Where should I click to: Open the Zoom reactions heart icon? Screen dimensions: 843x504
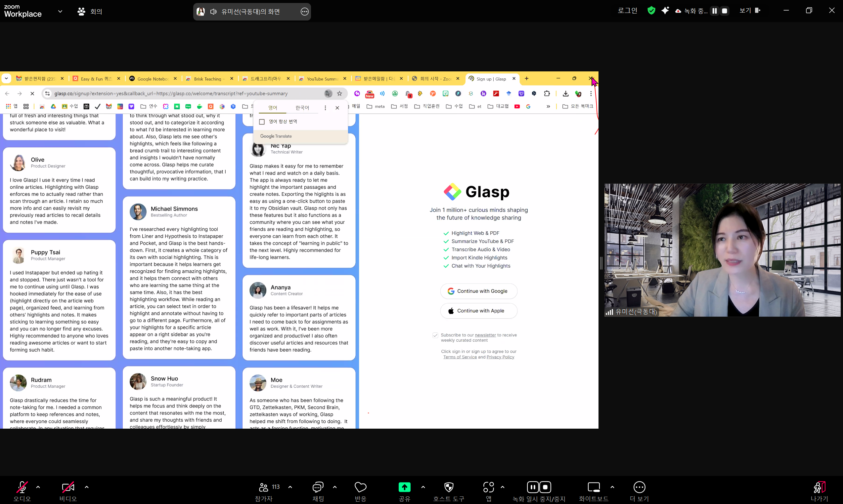coord(360,487)
